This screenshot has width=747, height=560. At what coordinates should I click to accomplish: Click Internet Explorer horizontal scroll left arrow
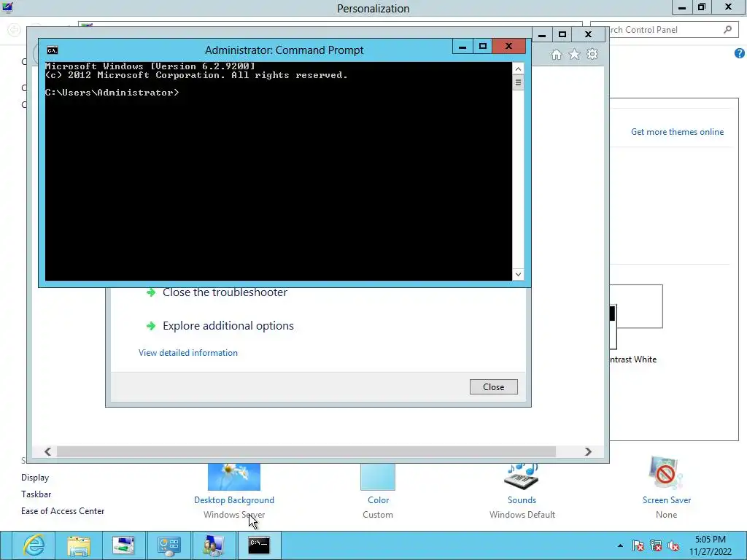47,451
